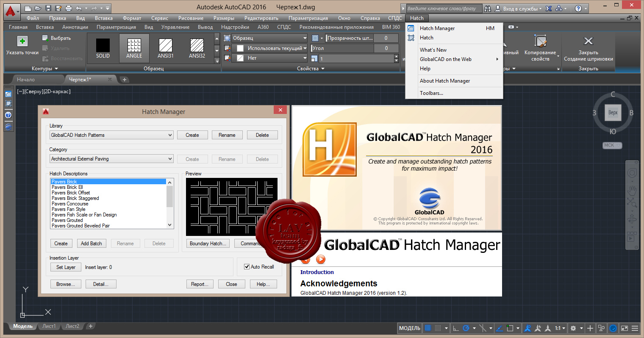Open Autodesk Exchange Apps X icon
644x338 pixels.
(x=549, y=8)
